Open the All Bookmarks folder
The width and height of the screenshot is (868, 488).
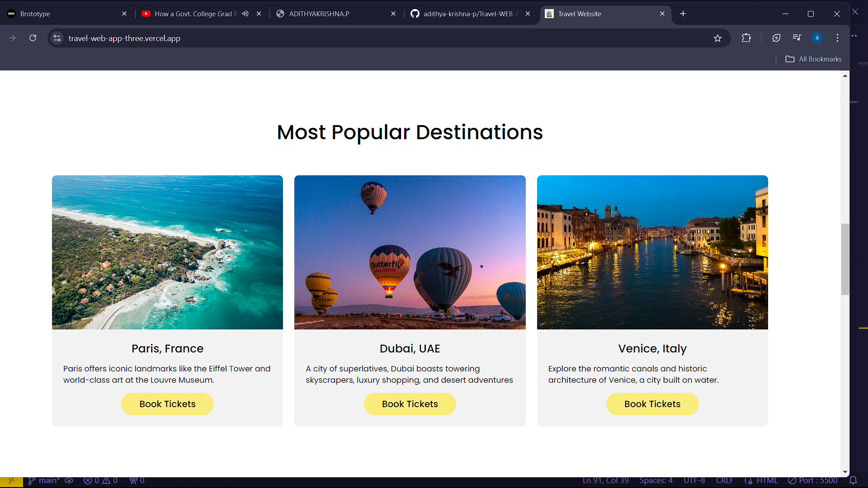point(814,59)
